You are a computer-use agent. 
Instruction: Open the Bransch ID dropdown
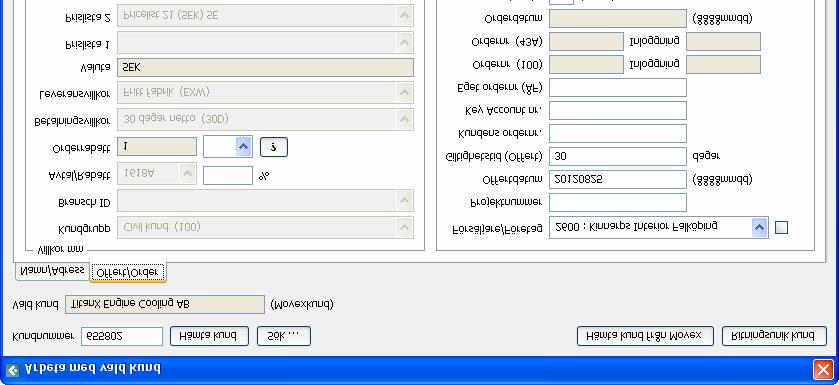tap(265, 201)
